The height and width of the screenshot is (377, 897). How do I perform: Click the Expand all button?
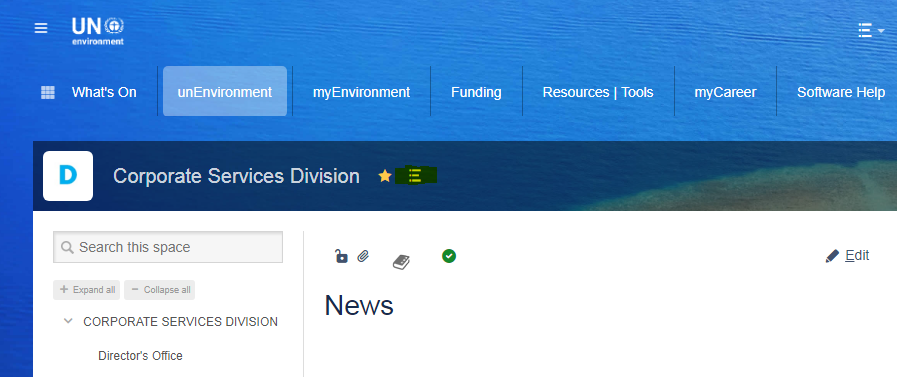tap(86, 289)
